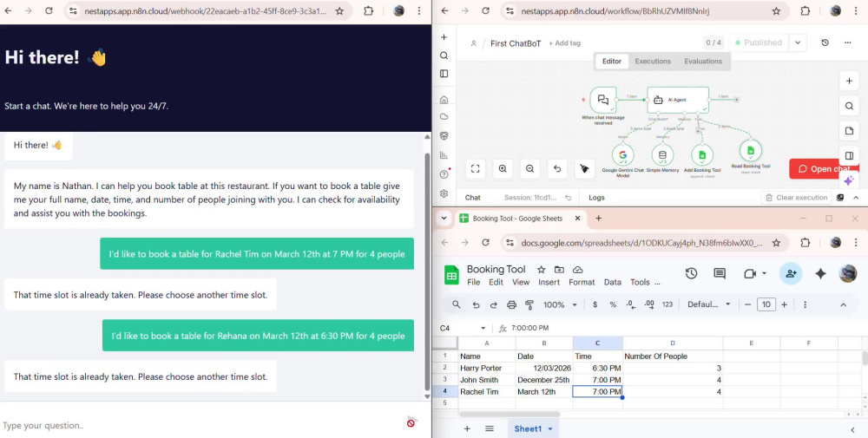Viewport: 868px width, 438px height.
Task: Format as currency in Sheets toolbar
Action: tap(595, 304)
